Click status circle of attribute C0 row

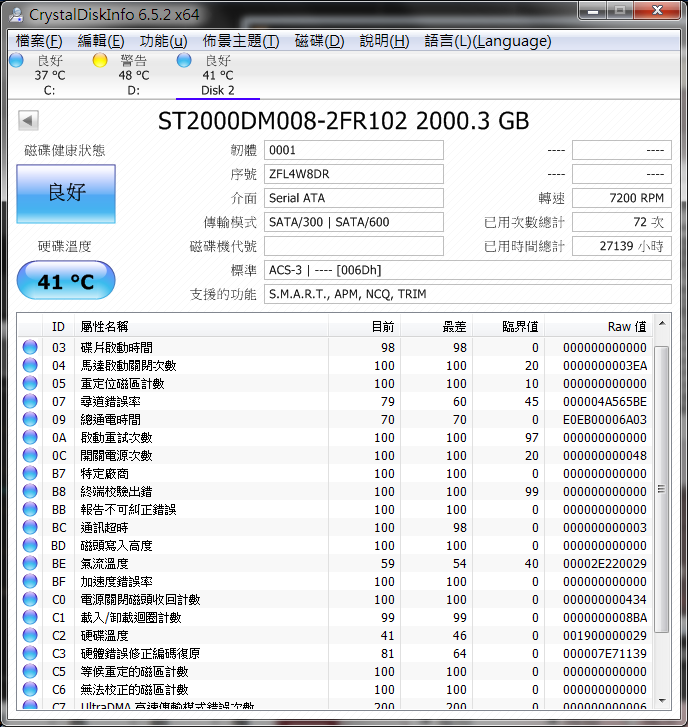click(30, 599)
